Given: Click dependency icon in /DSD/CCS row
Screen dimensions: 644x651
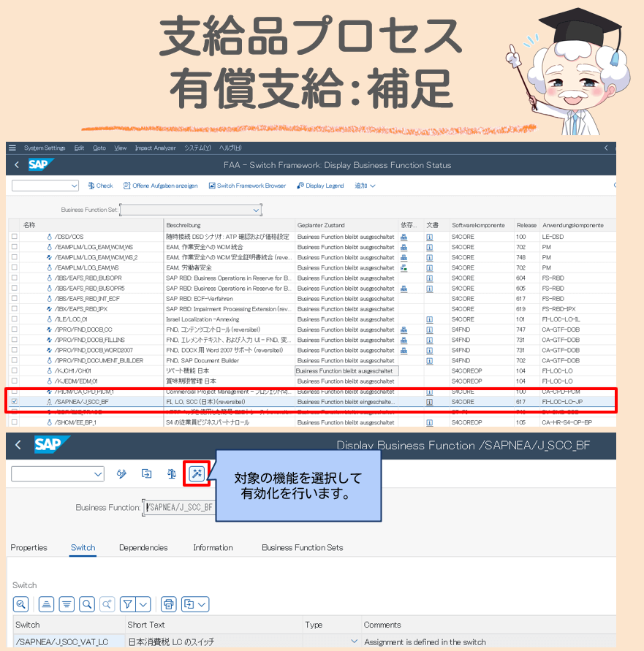Looking at the screenshot, I should click(x=404, y=237).
